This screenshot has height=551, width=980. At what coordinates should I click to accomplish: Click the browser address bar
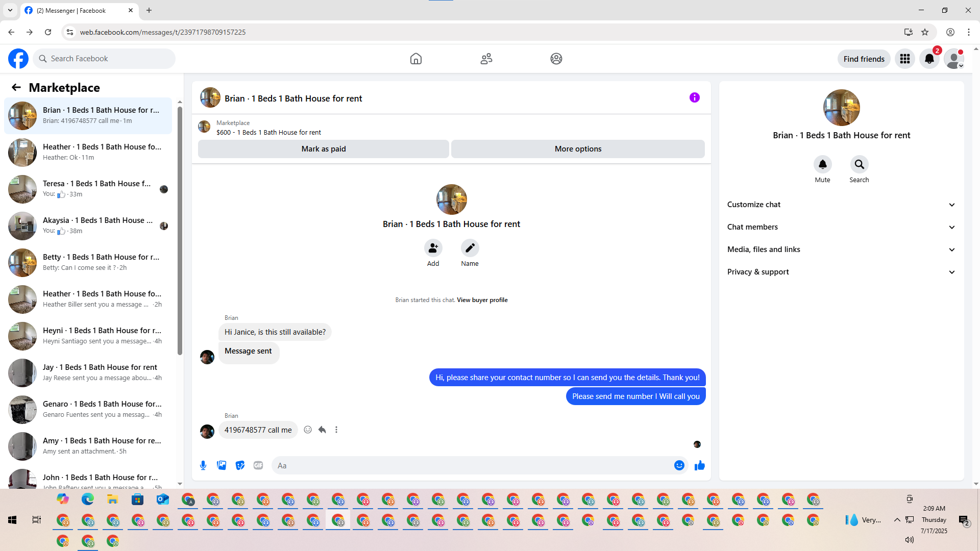485,32
